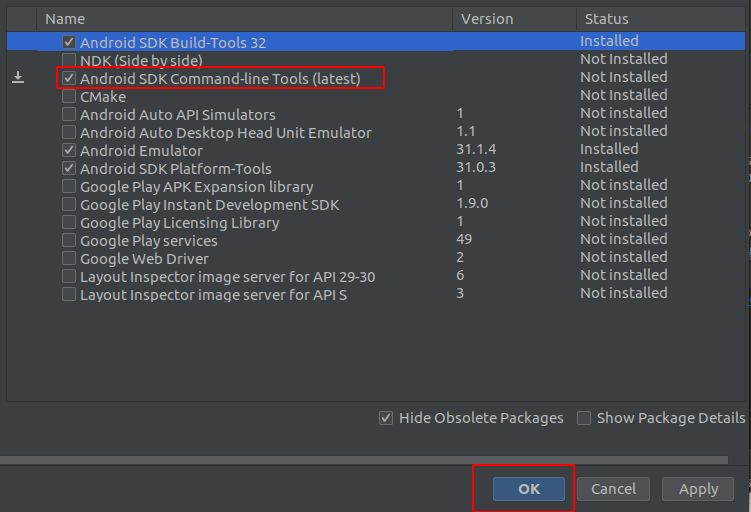Enable the CMake checkbox
The image size is (751, 512).
point(69,96)
